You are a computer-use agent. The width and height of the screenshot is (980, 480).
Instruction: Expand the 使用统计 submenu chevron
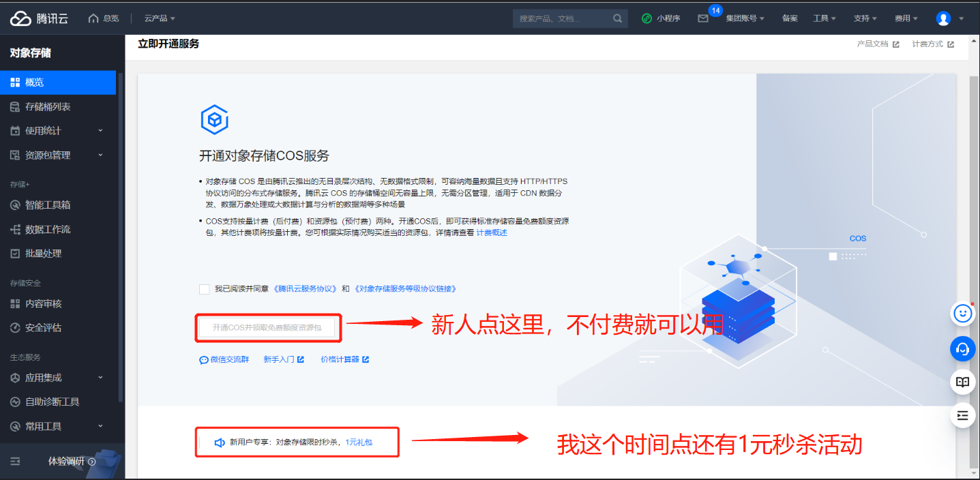click(100, 130)
